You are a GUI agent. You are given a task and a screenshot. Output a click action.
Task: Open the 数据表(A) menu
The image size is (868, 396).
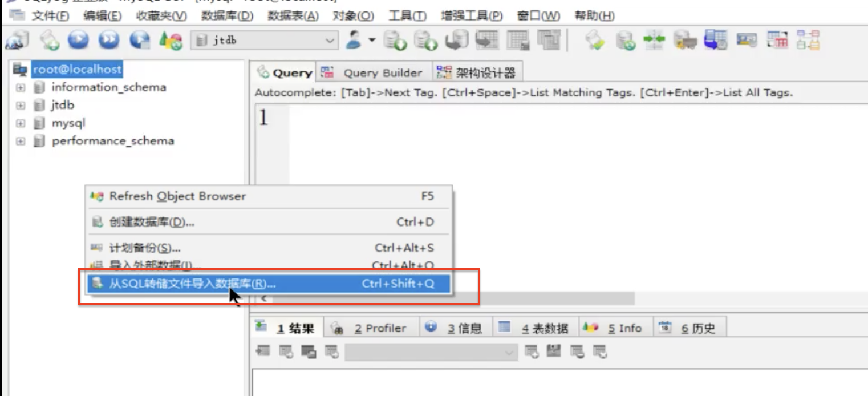click(x=293, y=15)
